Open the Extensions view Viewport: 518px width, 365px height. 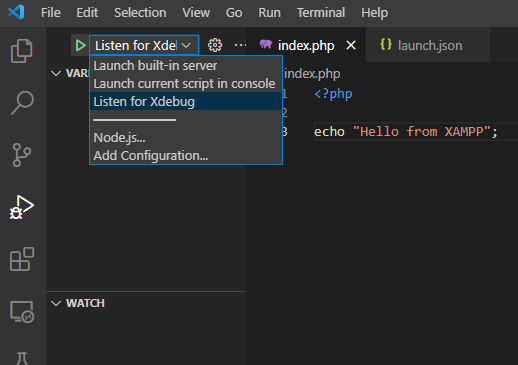[22, 259]
